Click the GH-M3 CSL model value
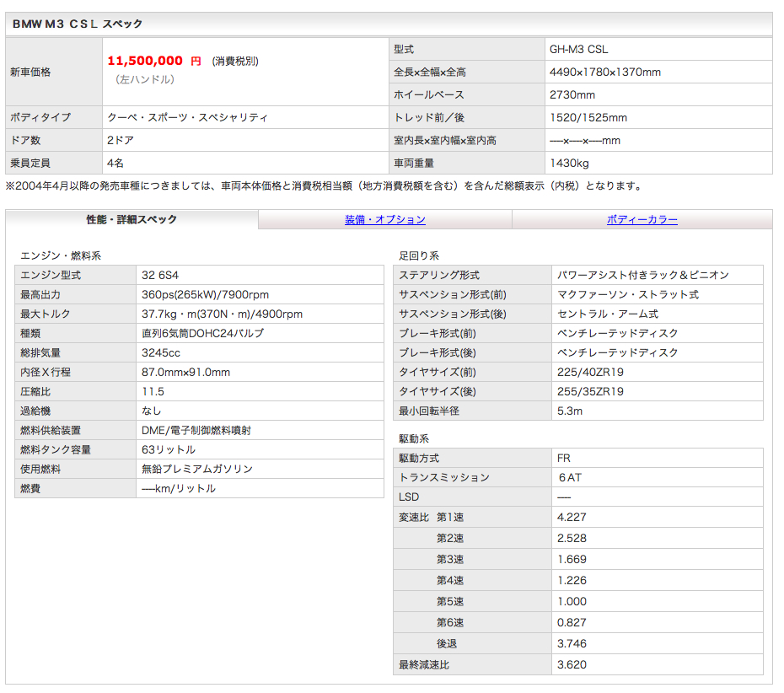 [578, 50]
